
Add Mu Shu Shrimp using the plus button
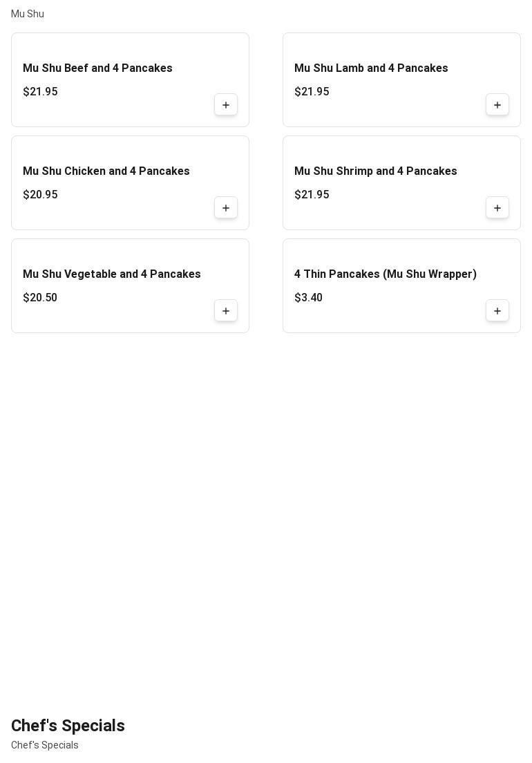497,208
